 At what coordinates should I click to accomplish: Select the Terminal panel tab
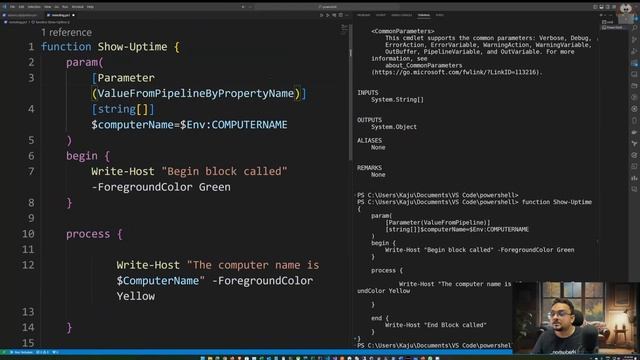click(x=424, y=15)
